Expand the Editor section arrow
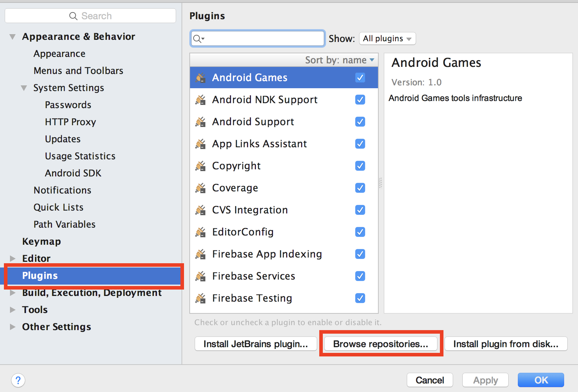 [x=12, y=258]
